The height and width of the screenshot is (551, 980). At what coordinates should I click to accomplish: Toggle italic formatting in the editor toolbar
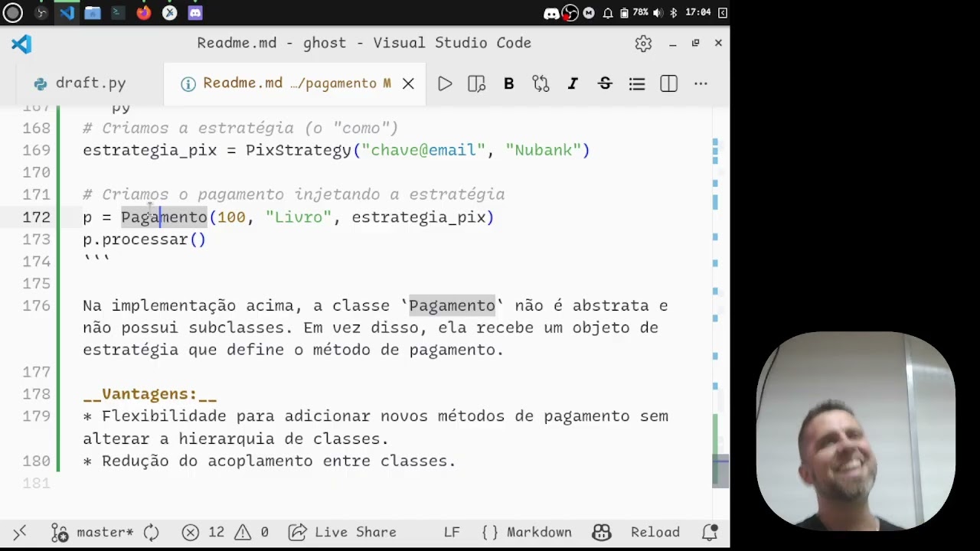click(573, 83)
